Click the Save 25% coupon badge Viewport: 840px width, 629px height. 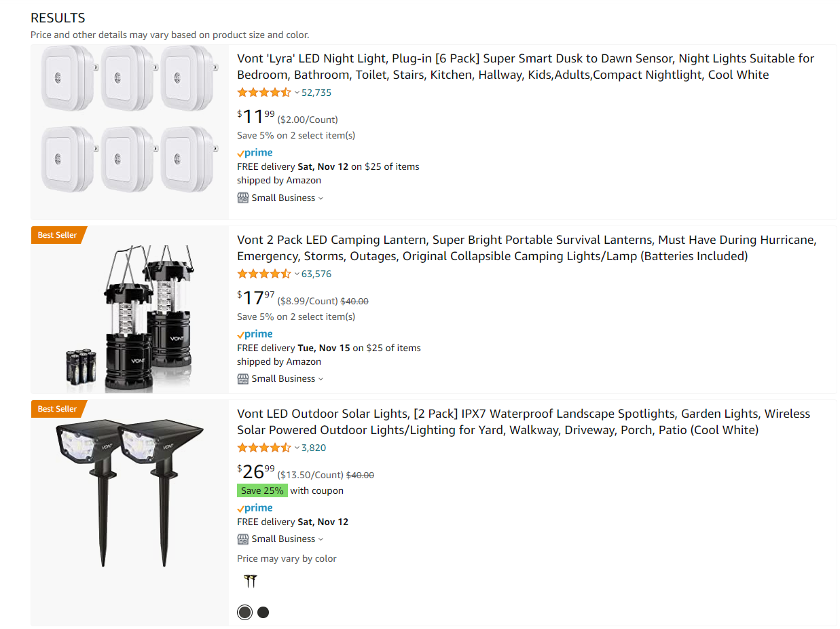click(262, 490)
